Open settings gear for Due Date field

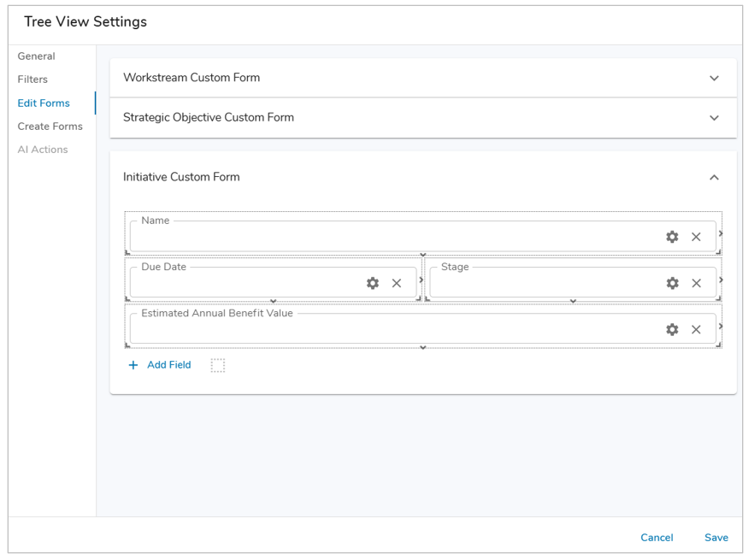pyautogui.click(x=373, y=283)
